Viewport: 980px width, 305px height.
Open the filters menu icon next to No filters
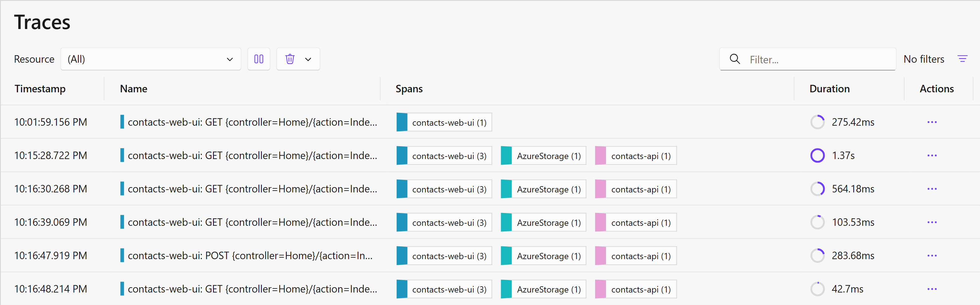coord(962,59)
